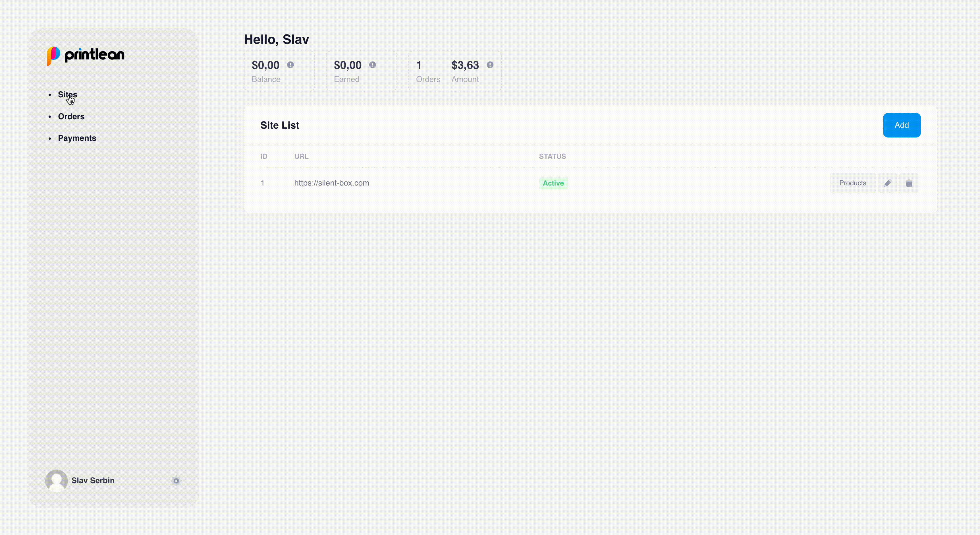Navigate to the Payments section
The height and width of the screenshot is (535, 980).
(x=77, y=138)
